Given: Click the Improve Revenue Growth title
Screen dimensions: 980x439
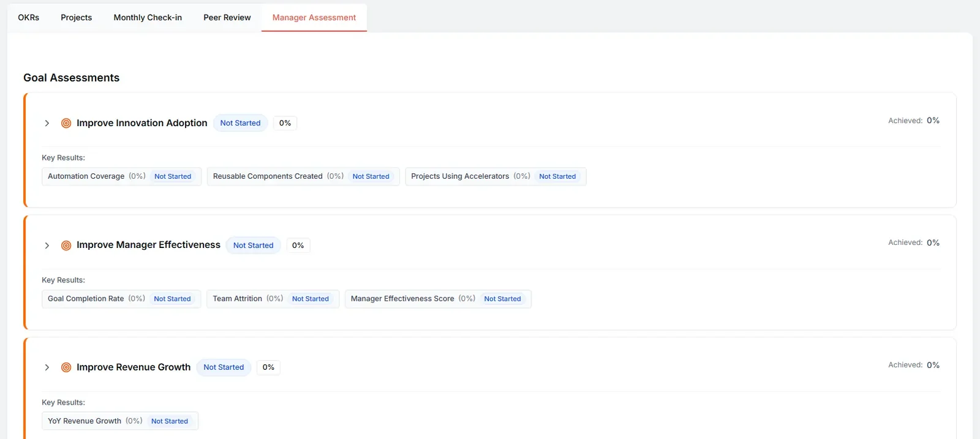Looking at the screenshot, I should 134,367.
